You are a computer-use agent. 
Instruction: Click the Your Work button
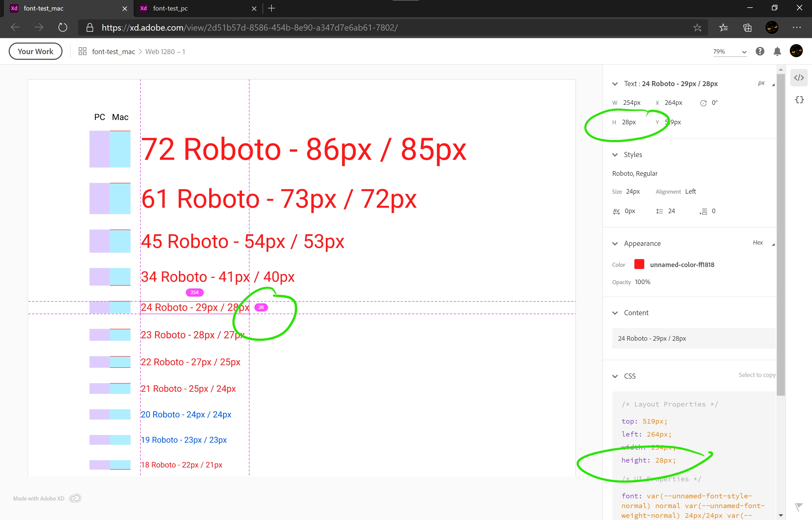click(35, 51)
